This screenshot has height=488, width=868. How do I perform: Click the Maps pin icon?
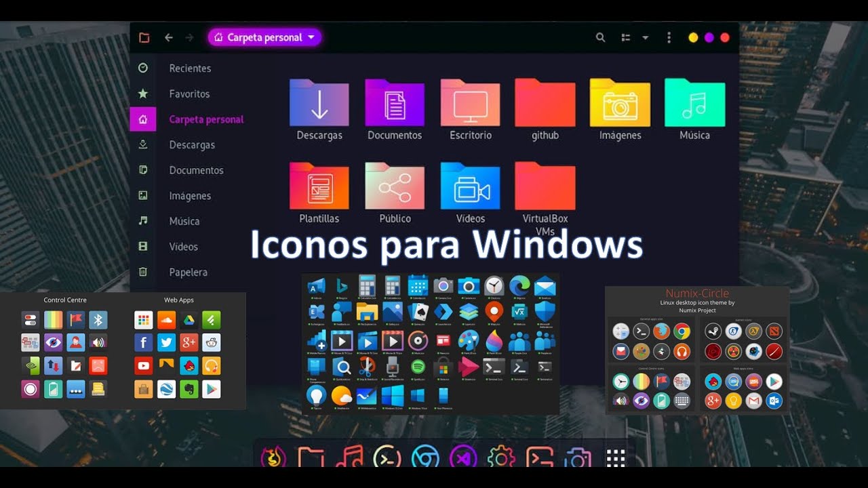click(494, 312)
